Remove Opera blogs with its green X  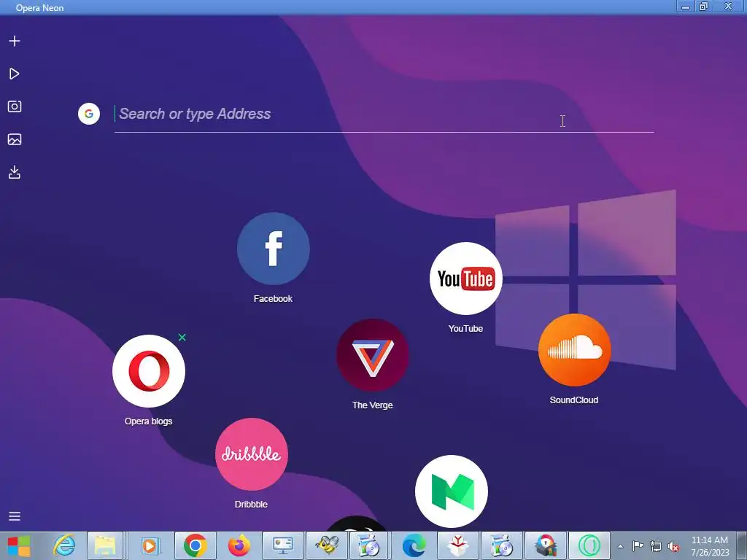click(x=182, y=337)
